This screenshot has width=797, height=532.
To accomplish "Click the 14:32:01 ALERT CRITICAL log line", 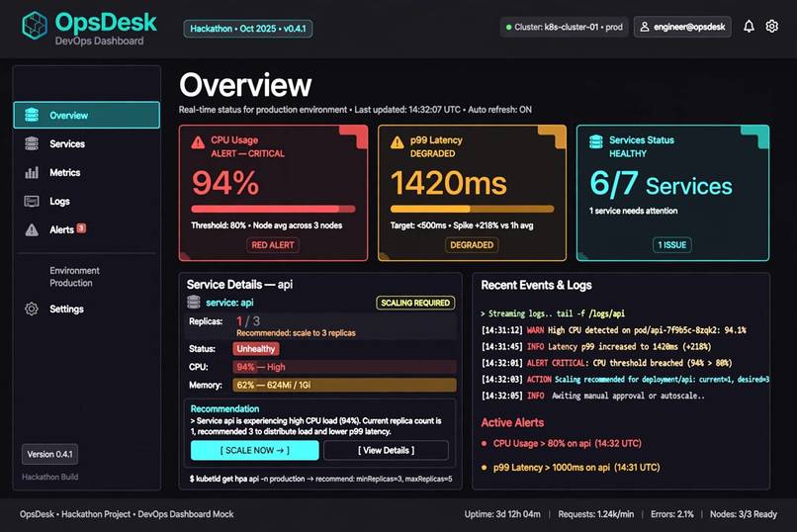I will click(606, 363).
